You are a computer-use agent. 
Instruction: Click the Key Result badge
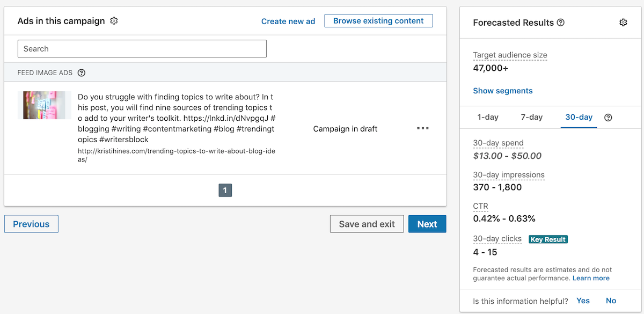(x=548, y=239)
